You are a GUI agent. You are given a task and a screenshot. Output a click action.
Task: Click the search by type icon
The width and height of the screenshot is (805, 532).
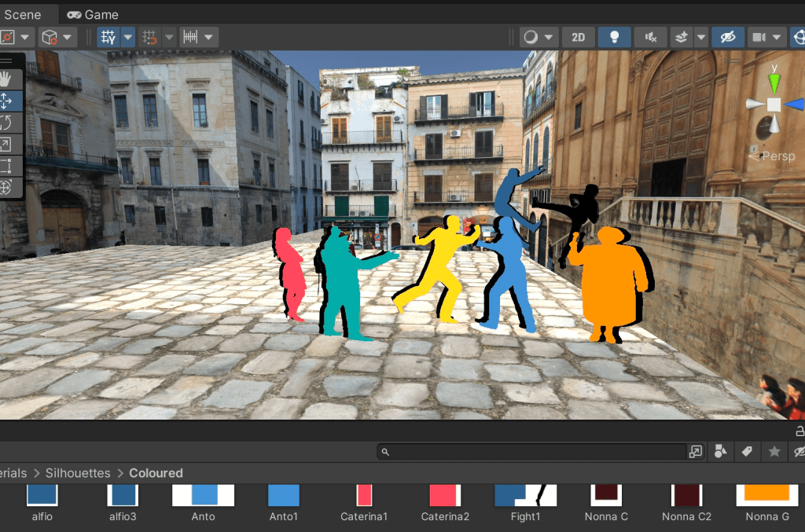[x=720, y=451]
